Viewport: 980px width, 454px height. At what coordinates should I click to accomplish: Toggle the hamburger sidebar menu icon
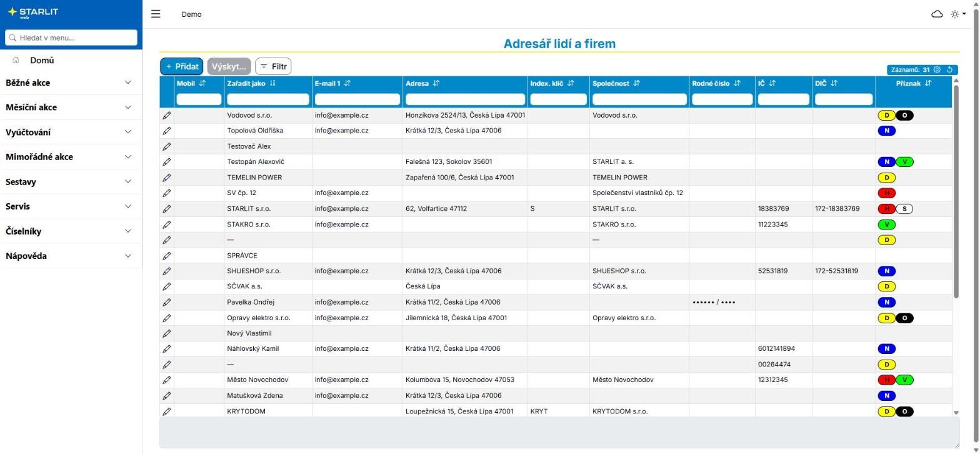pyautogui.click(x=156, y=14)
